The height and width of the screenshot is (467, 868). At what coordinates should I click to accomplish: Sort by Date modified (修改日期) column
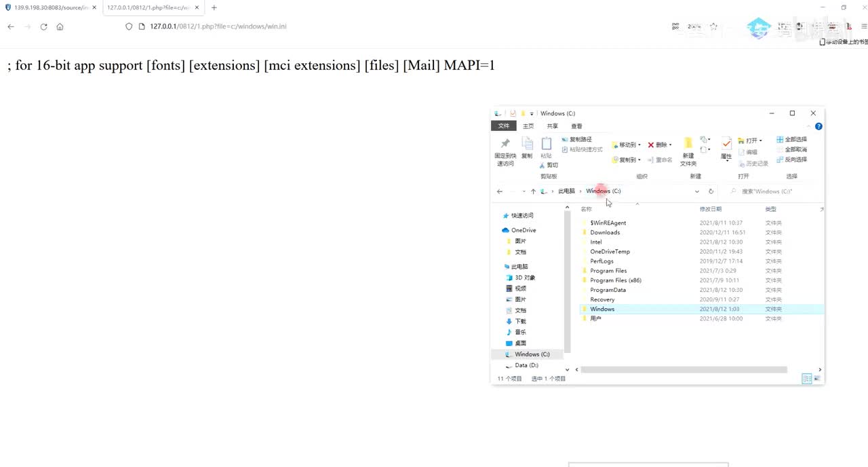[711, 209]
